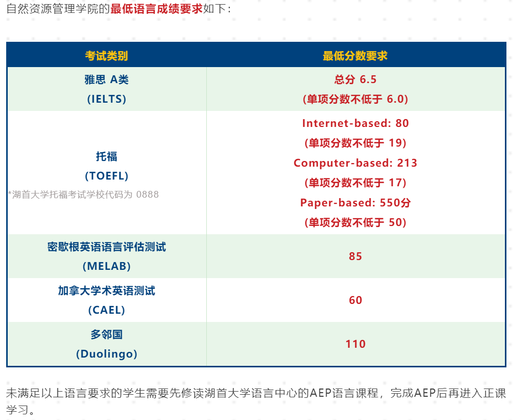The width and height of the screenshot is (525, 420).
Task: Click the Computer-based: 213 score
Action: point(355,163)
